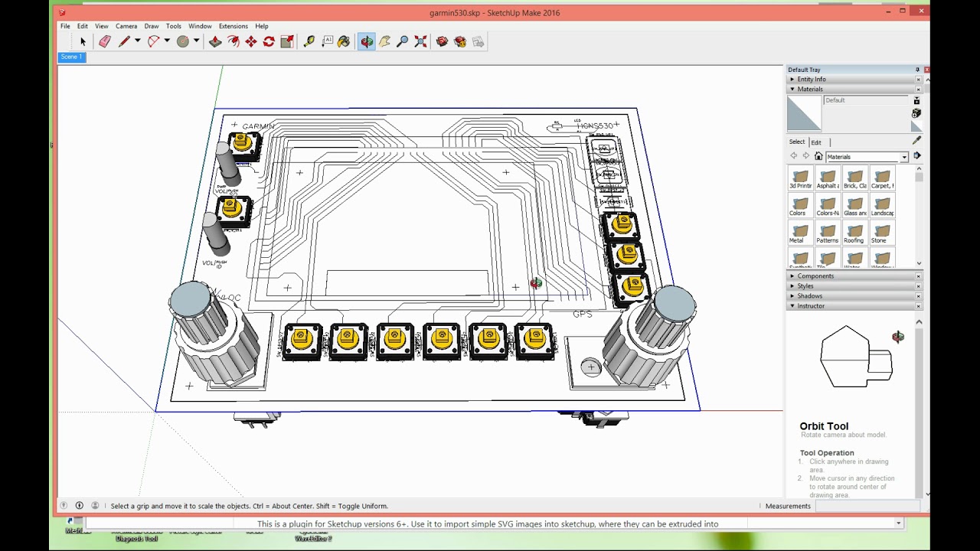Click the current material preview swatch
980x551 pixels.
click(804, 114)
